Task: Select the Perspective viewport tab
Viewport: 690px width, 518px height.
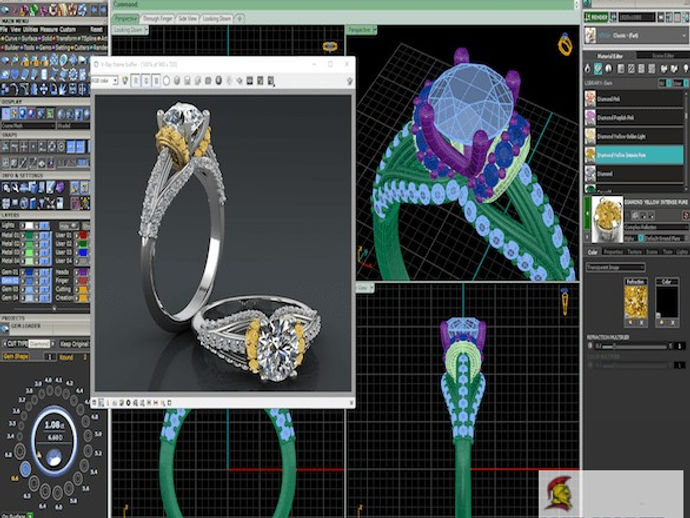Action: click(126, 19)
